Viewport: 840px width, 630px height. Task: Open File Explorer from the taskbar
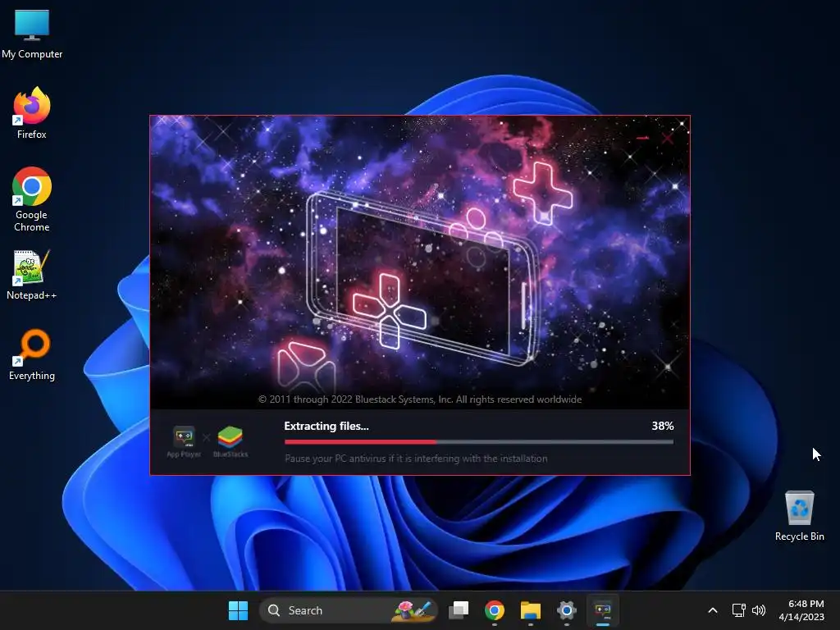point(531,610)
